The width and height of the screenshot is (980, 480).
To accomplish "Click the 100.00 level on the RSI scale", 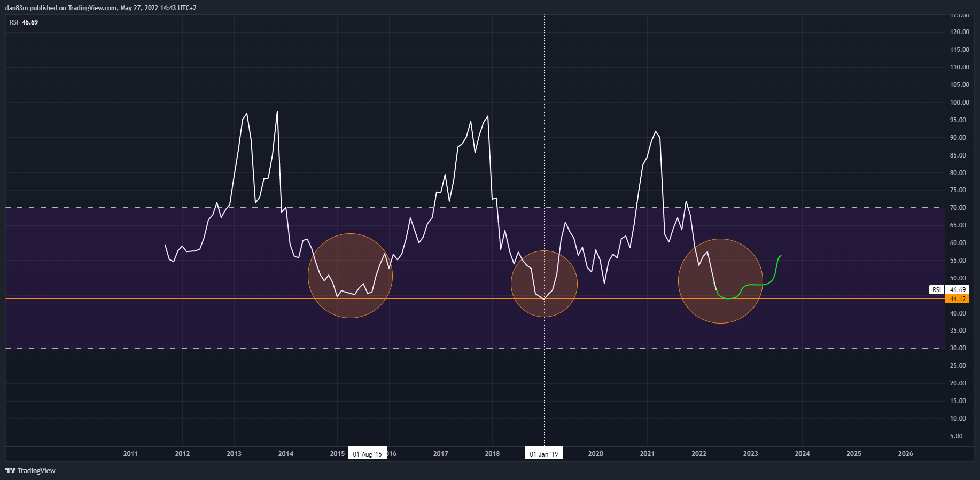I will tap(960, 103).
